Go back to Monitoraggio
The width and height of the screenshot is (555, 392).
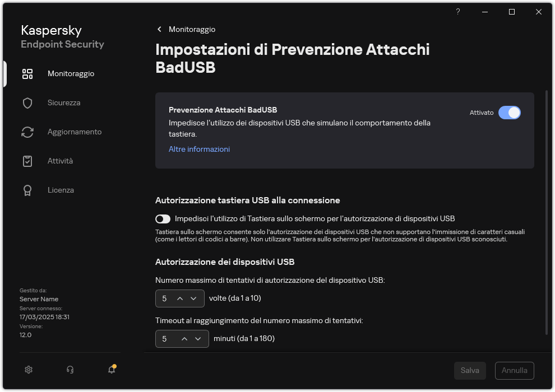pyautogui.click(x=185, y=29)
